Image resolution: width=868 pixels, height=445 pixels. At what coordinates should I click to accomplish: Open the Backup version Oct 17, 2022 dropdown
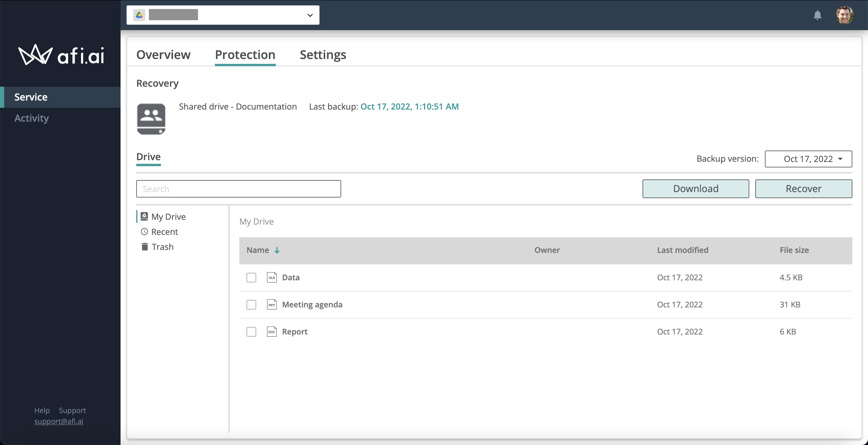tap(808, 159)
